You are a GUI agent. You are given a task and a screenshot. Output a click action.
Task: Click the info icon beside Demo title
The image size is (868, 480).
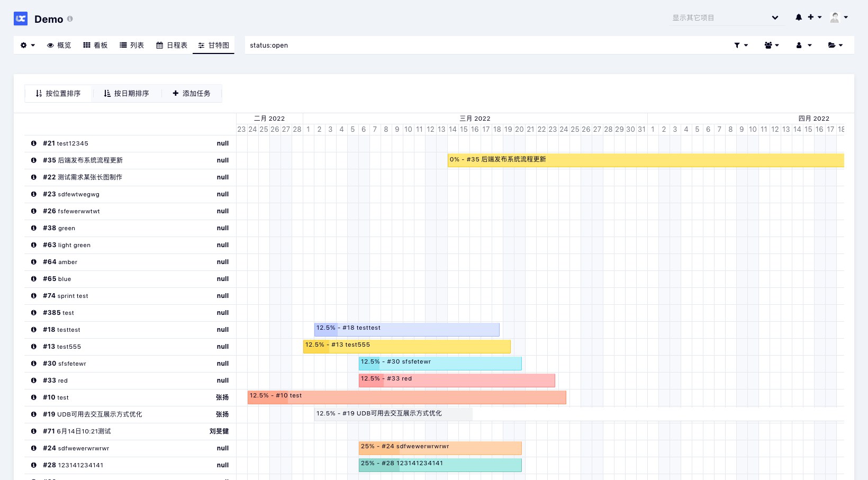click(70, 19)
